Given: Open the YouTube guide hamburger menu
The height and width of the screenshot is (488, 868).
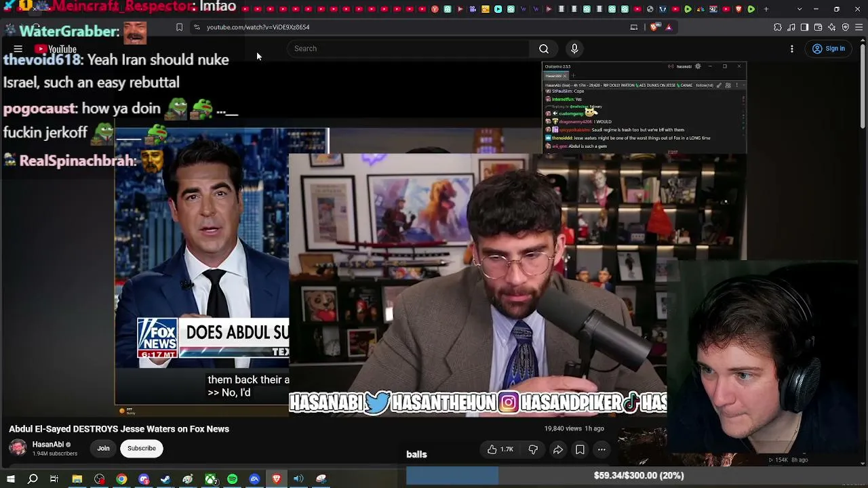Looking at the screenshot, I should coord(18,49).
